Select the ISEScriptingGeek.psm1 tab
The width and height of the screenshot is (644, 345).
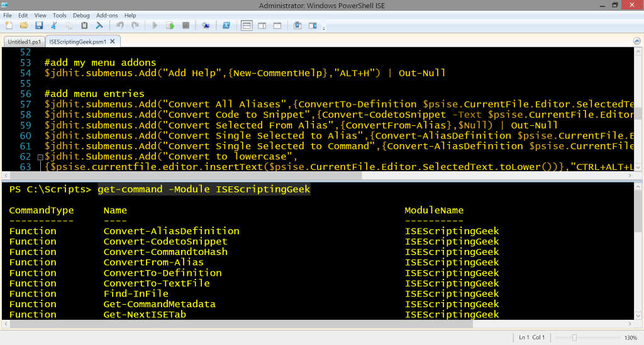coord(77,42)
